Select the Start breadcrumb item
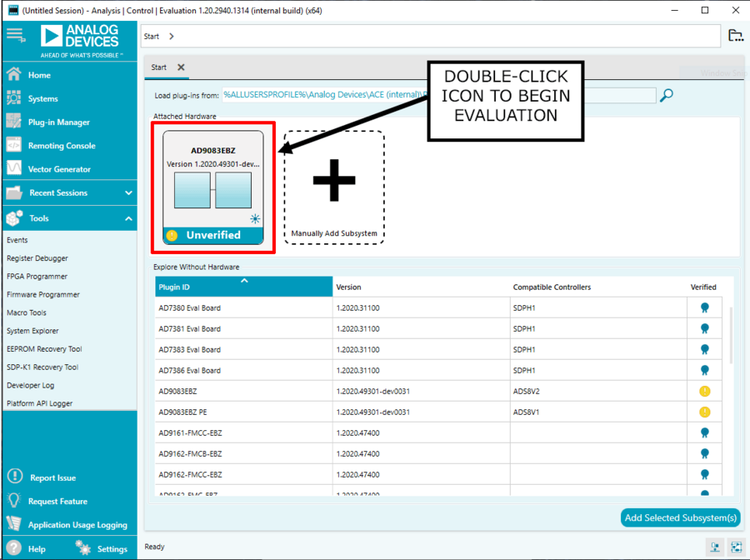Image resolution: width=750 pixels, height=560 pixels. pos(151,37)
